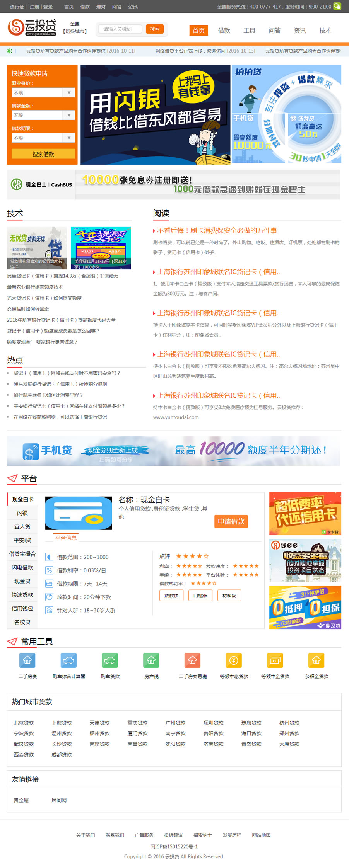Click the keyword search input field

pyautogui.click(x=120, y=29)
